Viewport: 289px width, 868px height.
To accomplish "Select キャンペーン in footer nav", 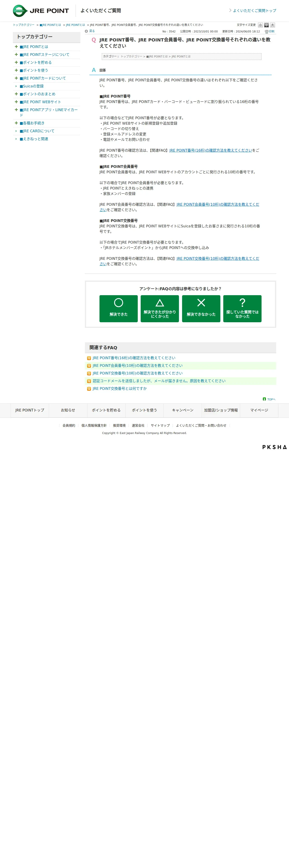I will pos(183,410).
